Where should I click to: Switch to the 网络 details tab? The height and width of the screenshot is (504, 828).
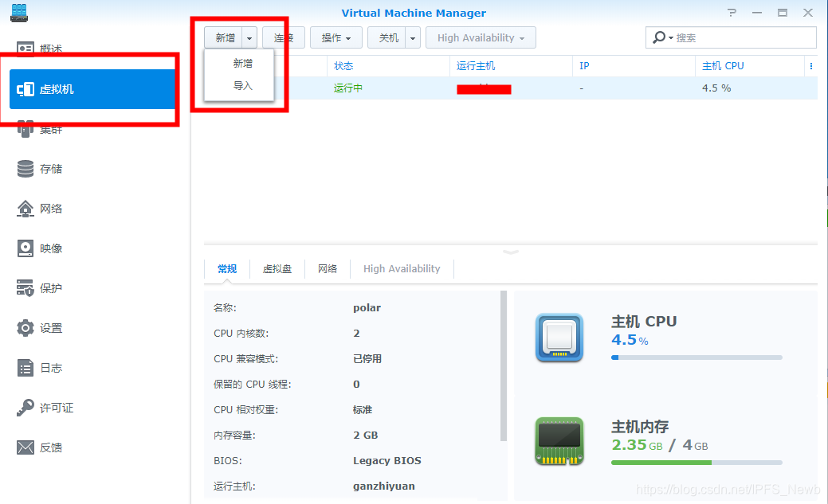(328, 269)
